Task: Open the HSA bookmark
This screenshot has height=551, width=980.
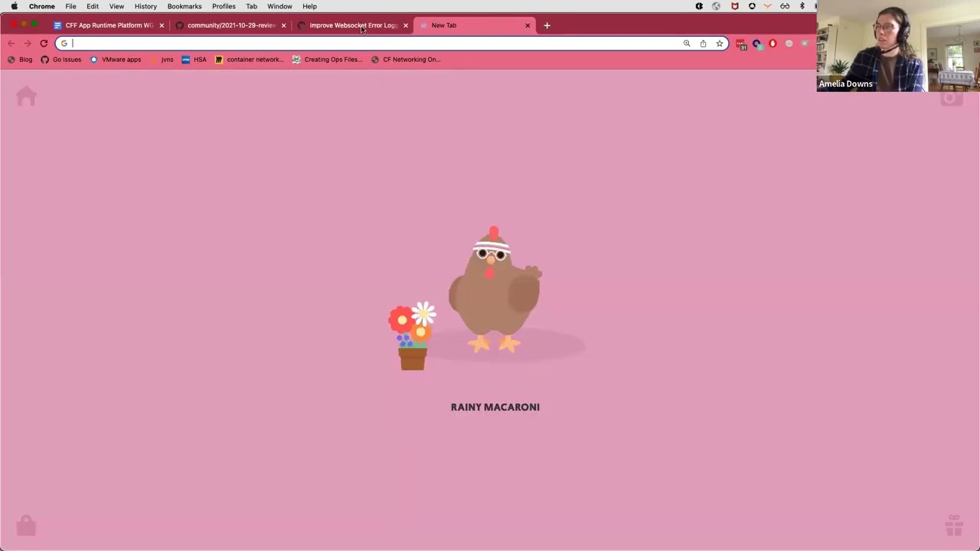Action: 194,60
